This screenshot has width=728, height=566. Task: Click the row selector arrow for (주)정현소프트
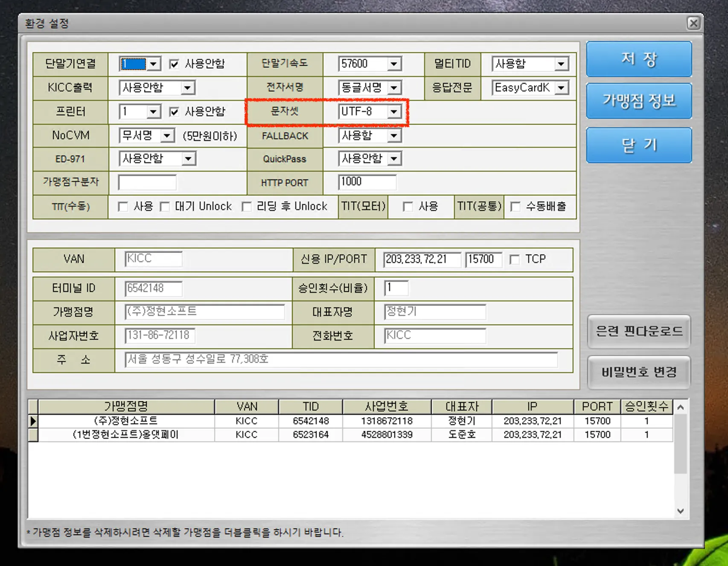33,421
